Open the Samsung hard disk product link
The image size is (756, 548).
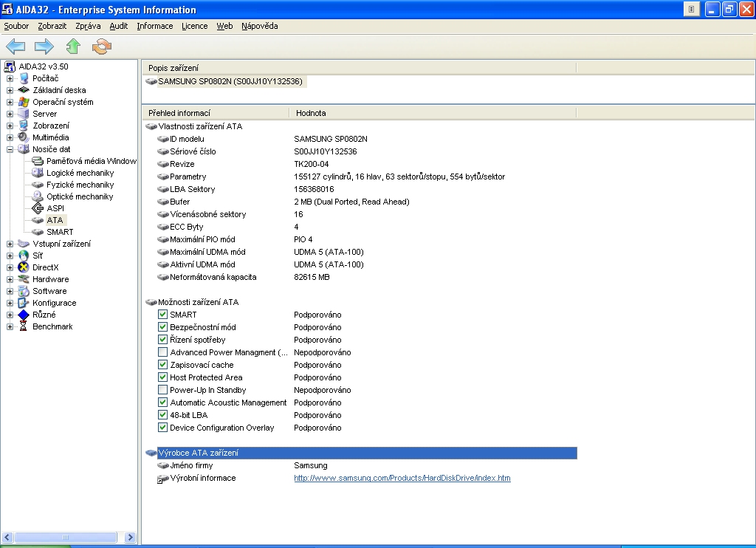[402, 478]
